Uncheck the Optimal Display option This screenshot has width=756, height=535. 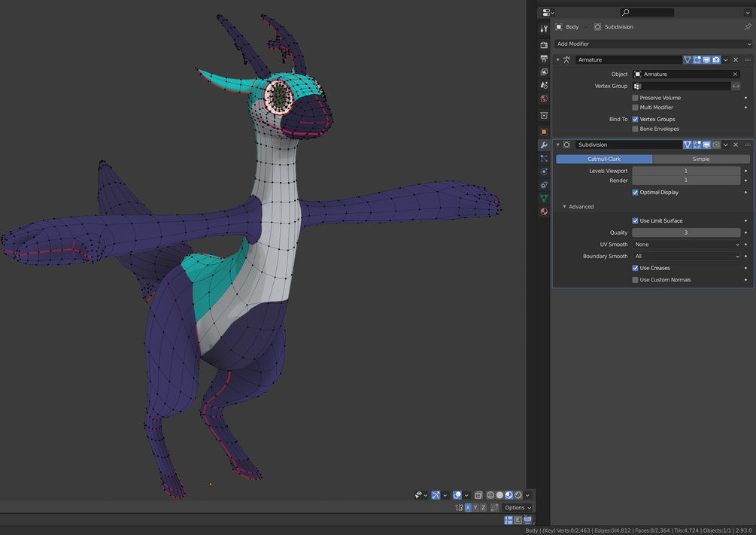tap(636, 193)
